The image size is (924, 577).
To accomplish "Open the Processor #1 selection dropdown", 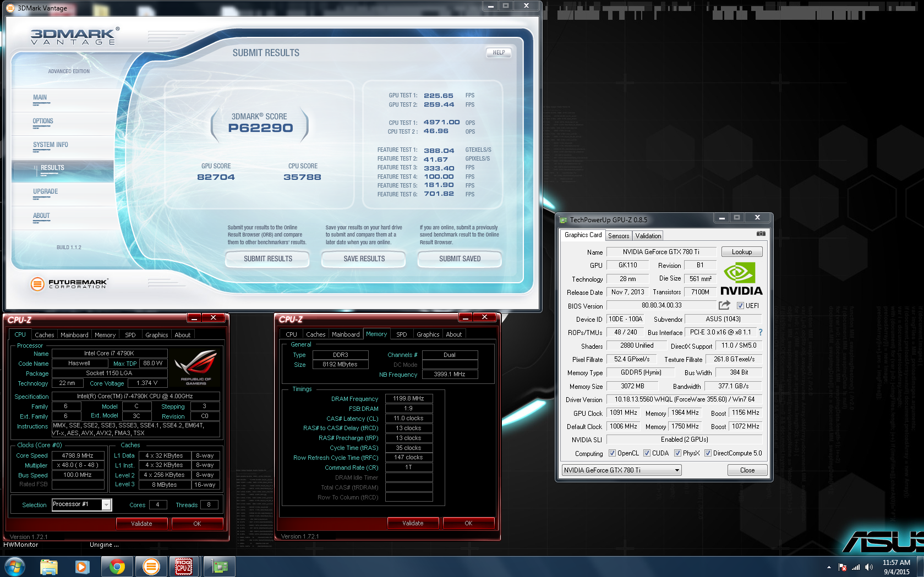I will pyautogui.click(x=81, y=504).
